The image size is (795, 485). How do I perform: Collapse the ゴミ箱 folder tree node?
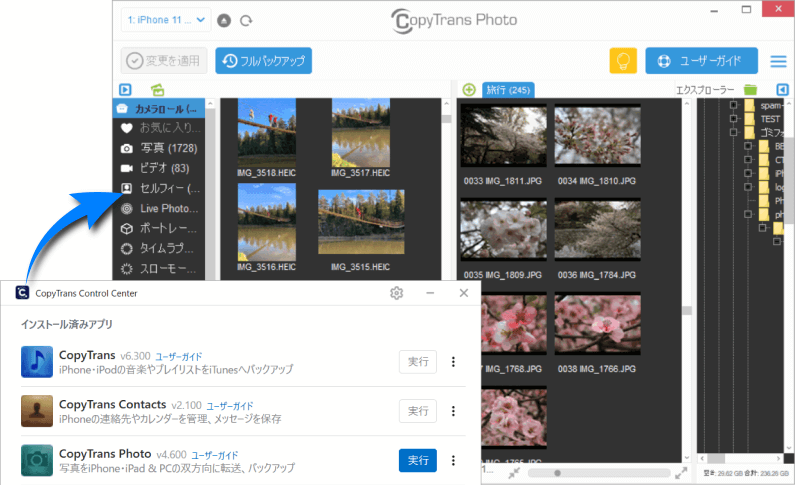[x=733, y=132]
